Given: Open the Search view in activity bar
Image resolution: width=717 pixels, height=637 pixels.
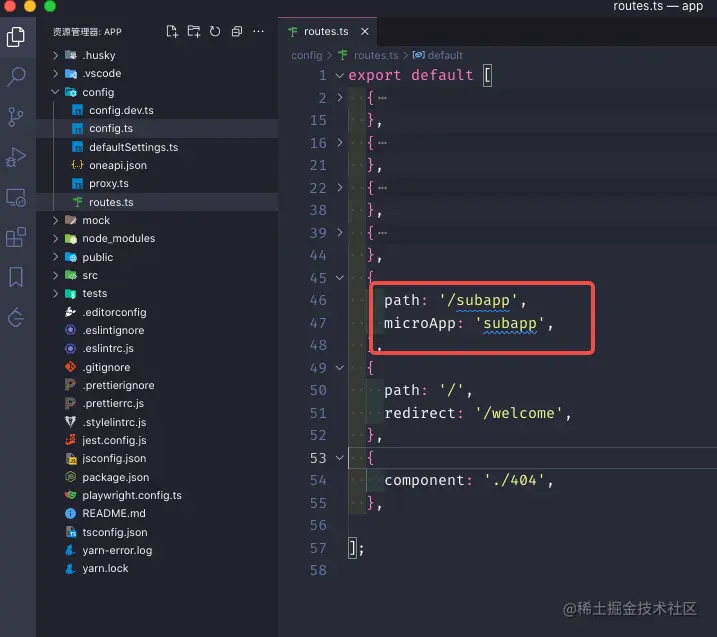Looking at the screenshot, I should 16,76.
